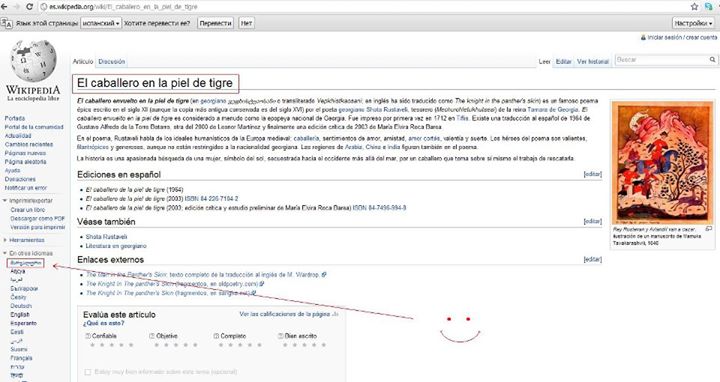The image size is (720, 382).
Task: Switch to the Français language version
Action: pyautogui.click(x=22, y=358)
